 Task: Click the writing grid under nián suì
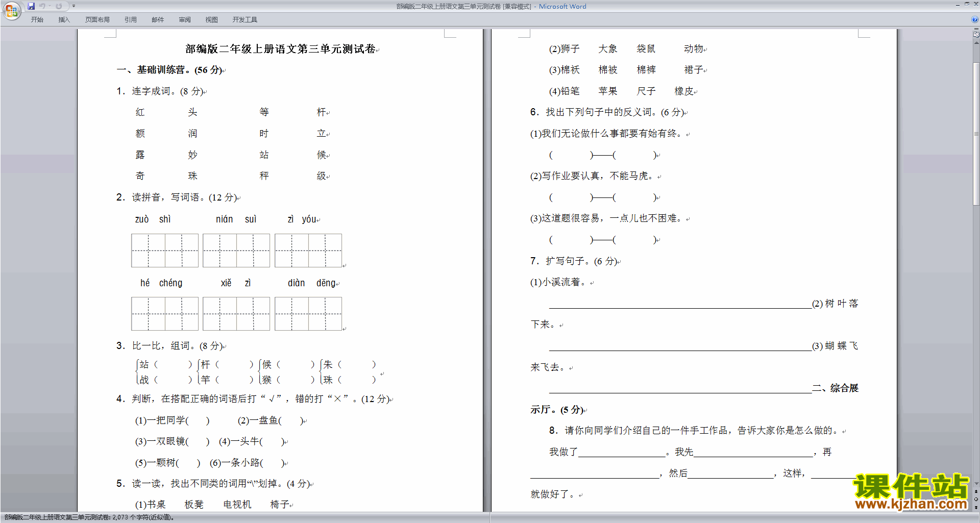(x=236, y=251)
